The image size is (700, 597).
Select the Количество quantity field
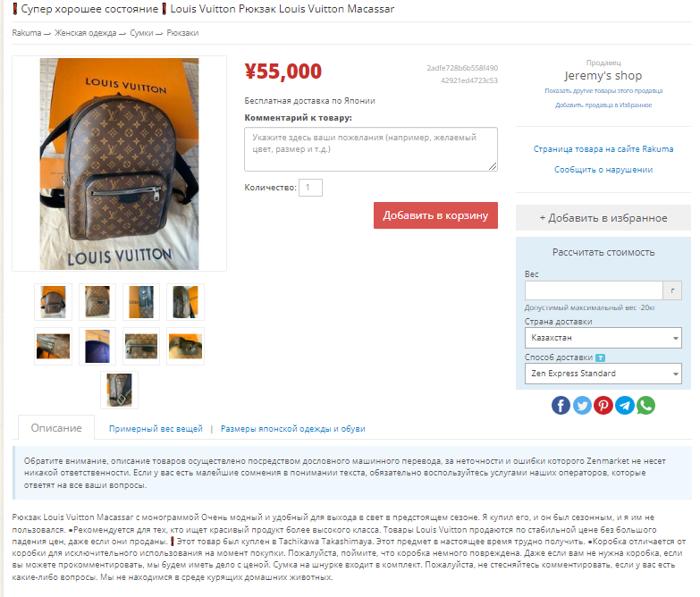click(x=310, y=188)
